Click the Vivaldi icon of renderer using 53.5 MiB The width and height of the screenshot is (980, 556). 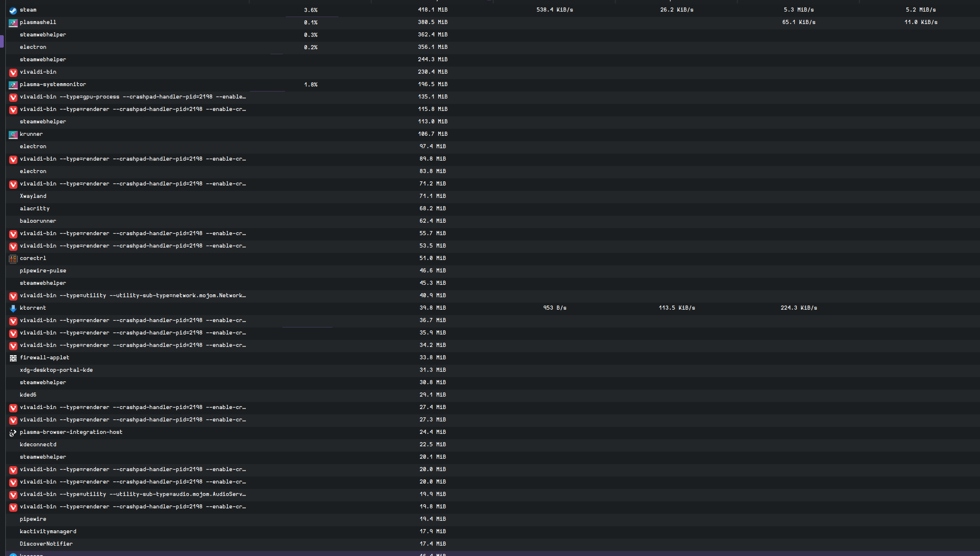pos(13,246)
